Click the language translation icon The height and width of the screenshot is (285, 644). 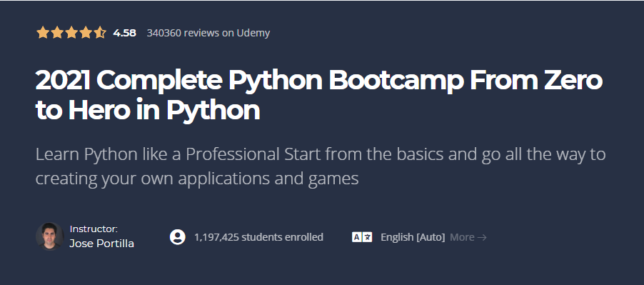(x=362, y=237)
